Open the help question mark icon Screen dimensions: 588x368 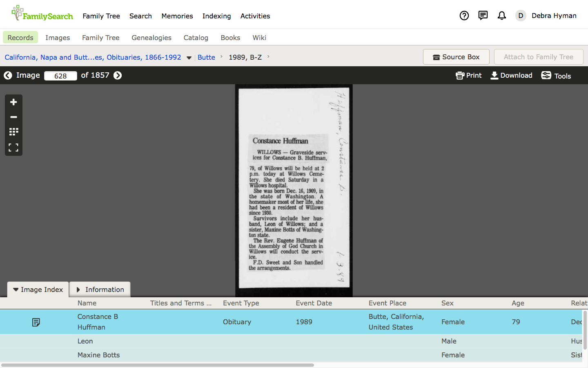point(464,16)
